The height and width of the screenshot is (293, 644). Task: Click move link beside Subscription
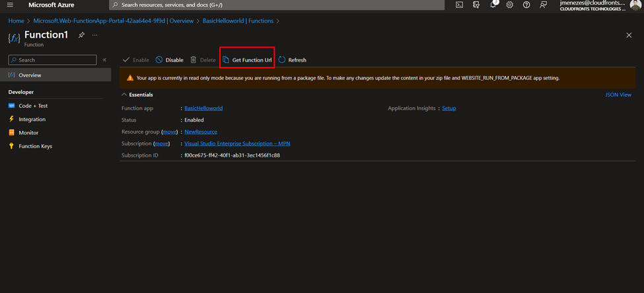point(162,144)
